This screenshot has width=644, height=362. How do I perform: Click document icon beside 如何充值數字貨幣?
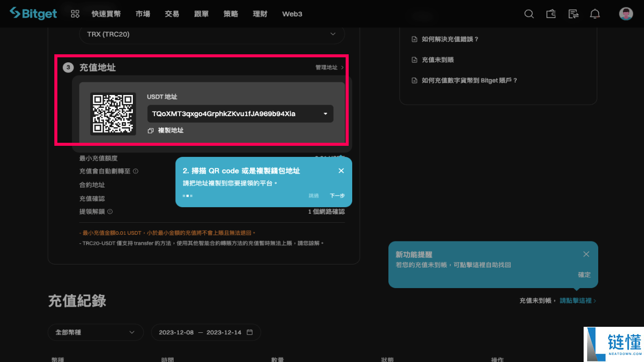tap(415, 80)
